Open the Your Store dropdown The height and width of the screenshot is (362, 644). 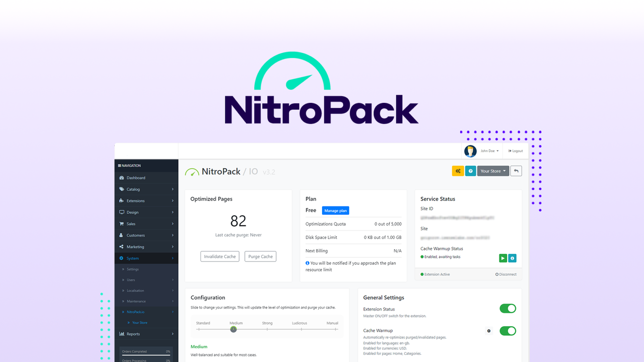[493, 171]
